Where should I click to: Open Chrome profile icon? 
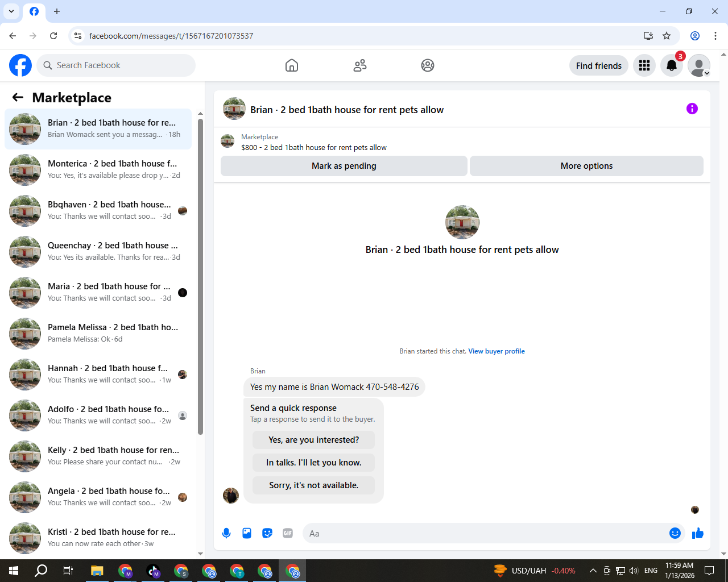[x=695, y=36]
